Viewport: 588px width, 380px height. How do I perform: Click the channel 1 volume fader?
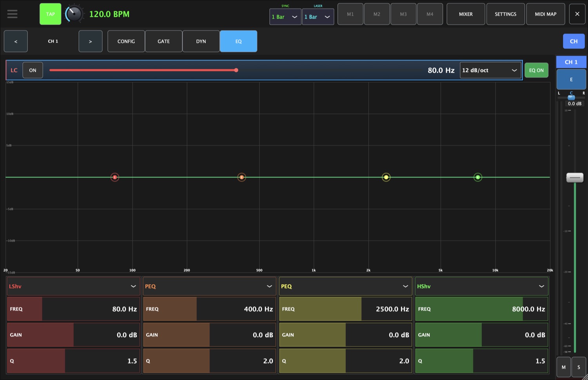tap(575, 178)
